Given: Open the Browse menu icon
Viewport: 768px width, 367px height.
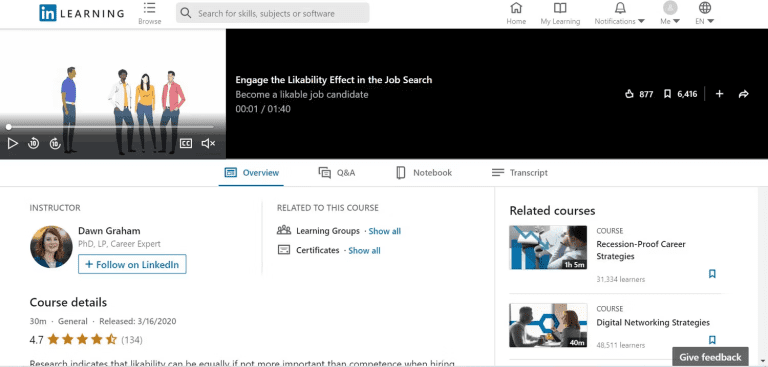Looking at the screenshot, I should tap(149, 8).
